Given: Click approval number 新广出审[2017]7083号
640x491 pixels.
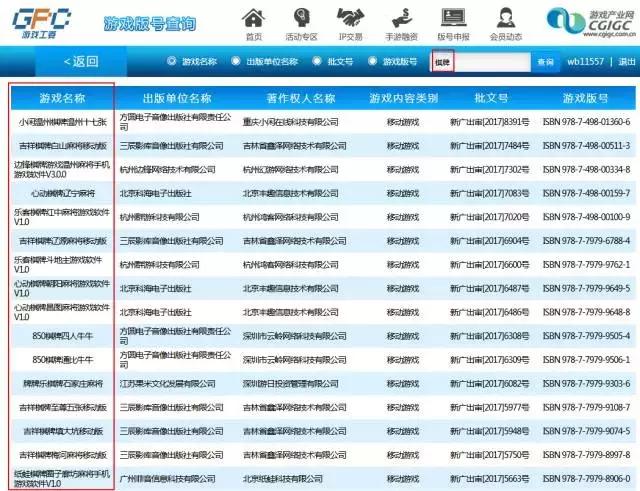Looking at the screenshot, I should point(489,193).
